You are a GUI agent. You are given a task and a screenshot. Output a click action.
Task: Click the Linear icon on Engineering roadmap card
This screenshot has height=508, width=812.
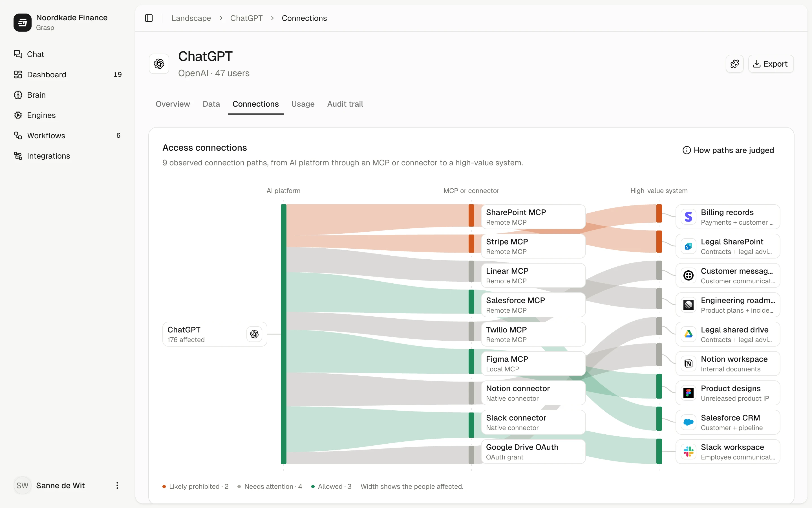pyautogui.click(x=689, y=305)
